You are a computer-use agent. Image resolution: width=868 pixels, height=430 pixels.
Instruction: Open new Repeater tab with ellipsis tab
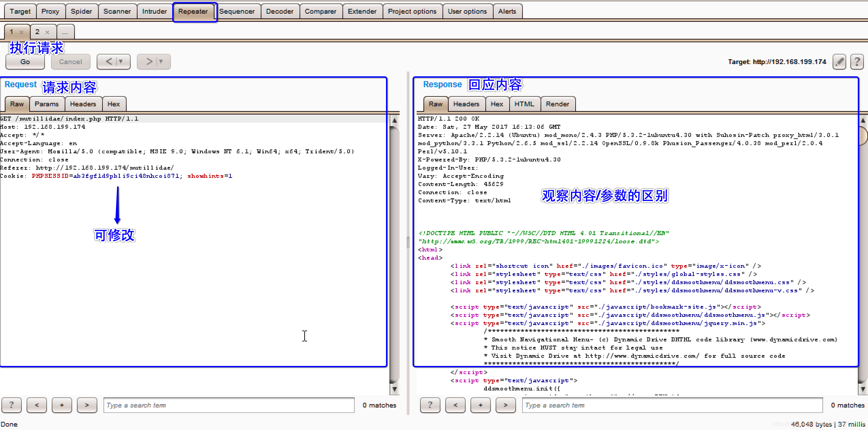(65, 32)
